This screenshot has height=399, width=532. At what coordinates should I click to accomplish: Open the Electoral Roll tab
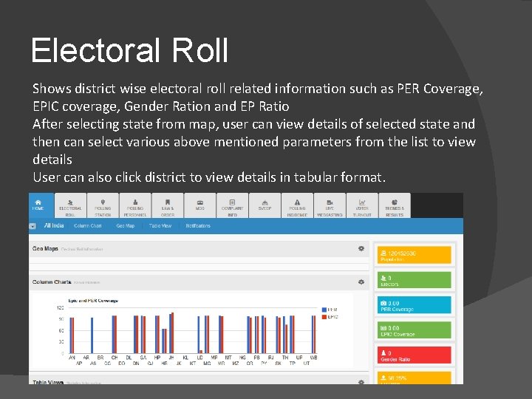click(70, 205)
